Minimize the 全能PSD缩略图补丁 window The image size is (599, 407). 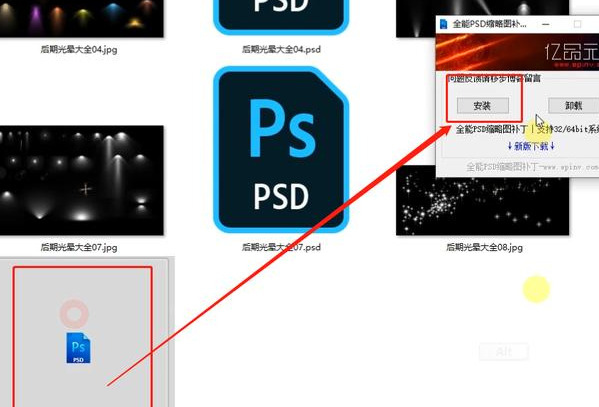pyautogui.click(x=546, y=24)
